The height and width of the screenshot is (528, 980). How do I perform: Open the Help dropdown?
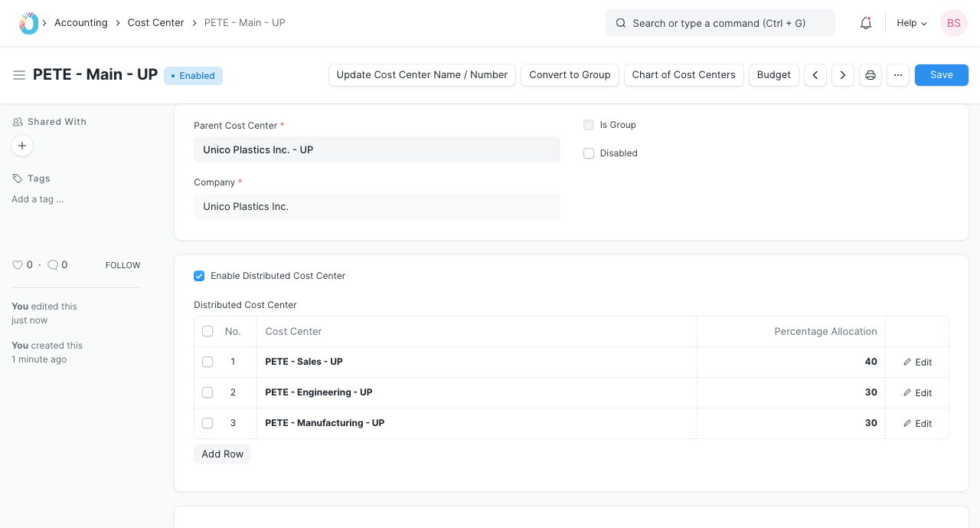[x=910, y=23]
